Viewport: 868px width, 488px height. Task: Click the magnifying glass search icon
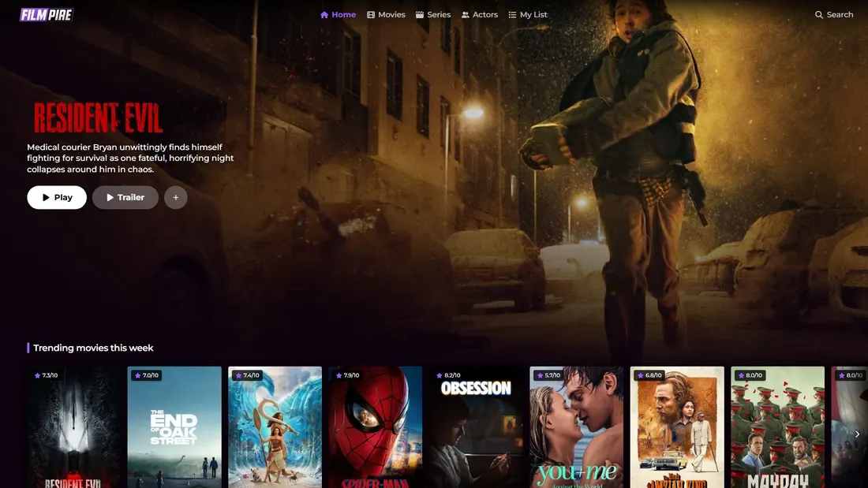click(x=819, y=15)
